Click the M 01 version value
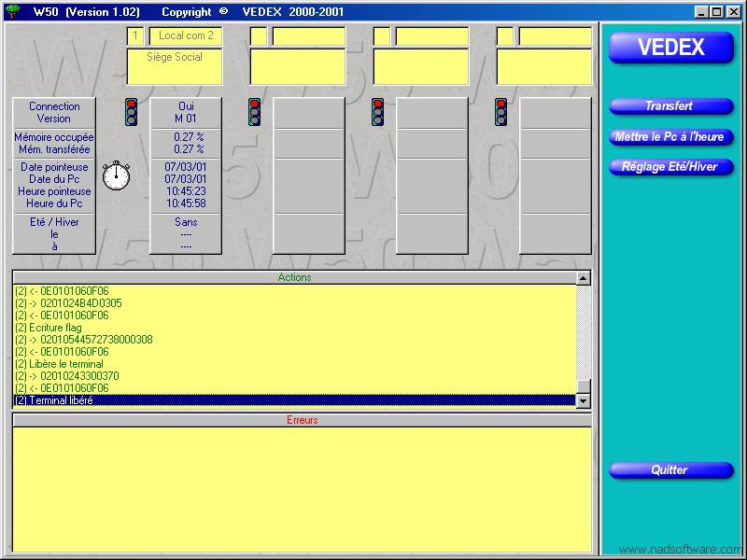The height and width of the screenshot is (560, 747). (186, 119)
